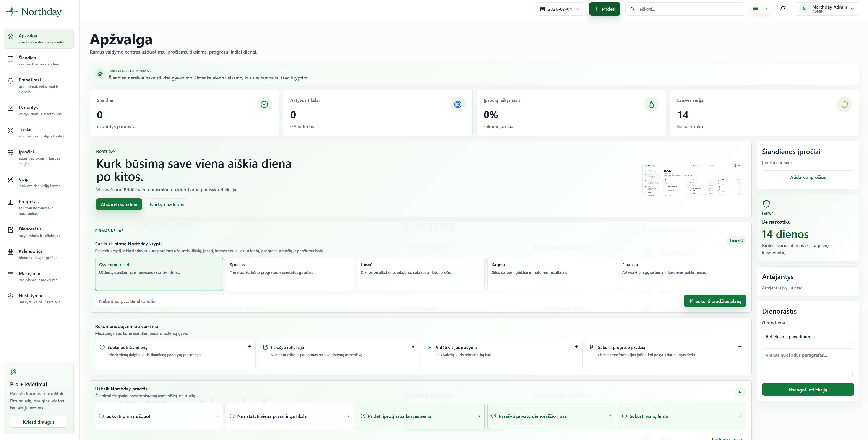Select the Karjera direction card
This screenshot has height=440, width=868.
point(551,274)
